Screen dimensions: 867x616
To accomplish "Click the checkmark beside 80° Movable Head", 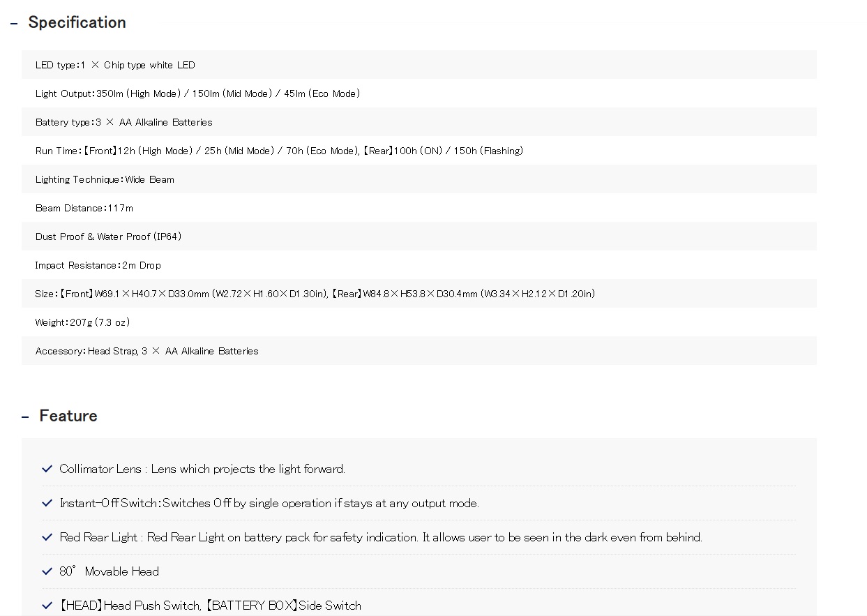I will click(47, 571).
